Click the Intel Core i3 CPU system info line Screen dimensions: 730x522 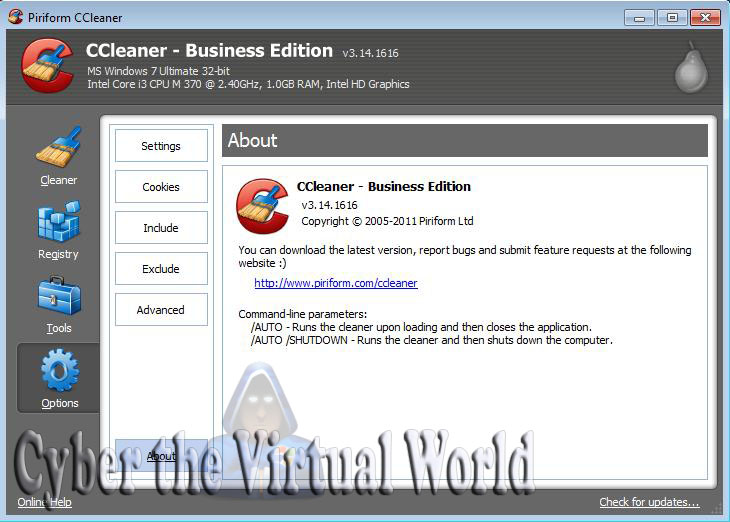[x=248, y=84]
